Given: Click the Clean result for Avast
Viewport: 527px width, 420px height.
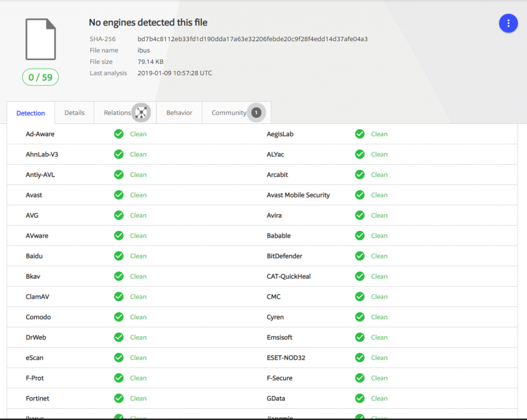Looking at the screenshot, I should coord(138,195).
